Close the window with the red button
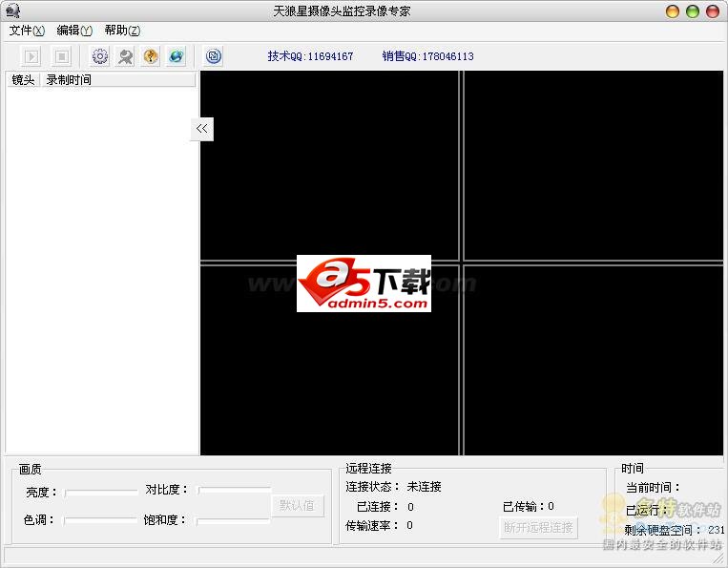Screen dimensions: 728x568 coord(713,11)
